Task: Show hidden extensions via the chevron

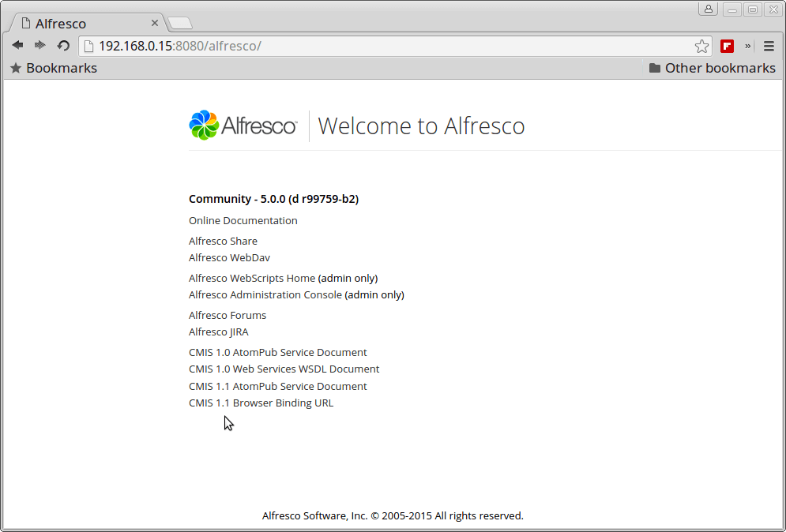Action: (x=747, y=46)
